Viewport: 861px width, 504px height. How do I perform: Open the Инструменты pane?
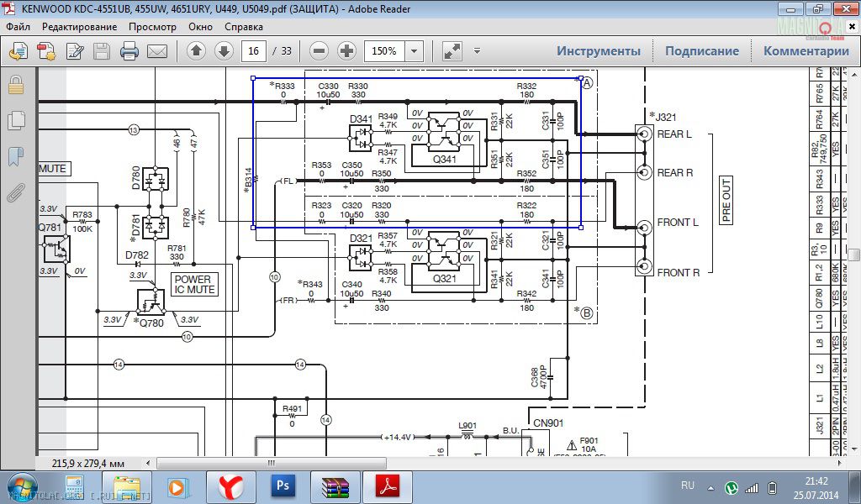click(x=599, y=51)
